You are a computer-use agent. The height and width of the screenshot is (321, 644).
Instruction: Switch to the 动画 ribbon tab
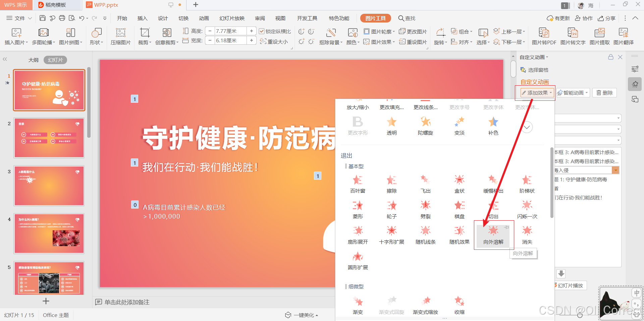click(204, 18)
